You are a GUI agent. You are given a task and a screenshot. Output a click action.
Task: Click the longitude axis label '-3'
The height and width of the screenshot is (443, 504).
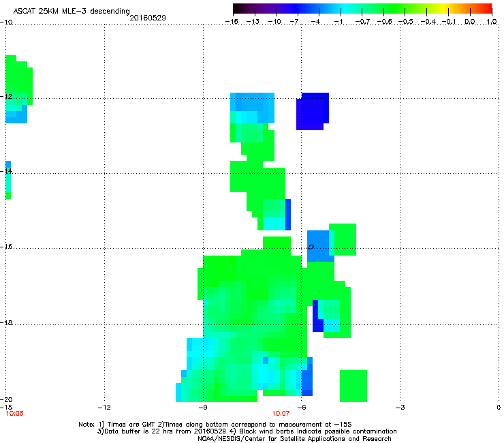(400, 408)
